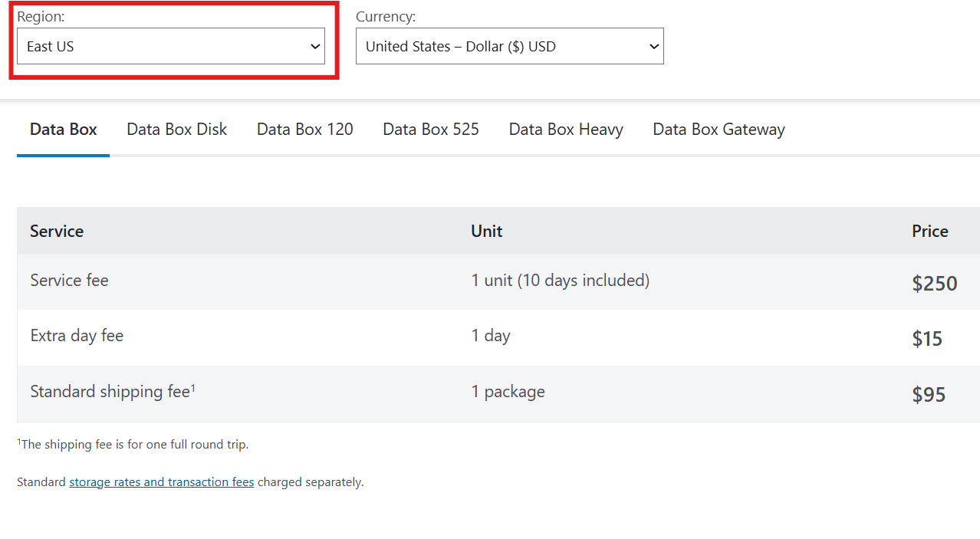980x539 pixels.
Task: Open the Data Box 525 tab
Action: [431, 130]
